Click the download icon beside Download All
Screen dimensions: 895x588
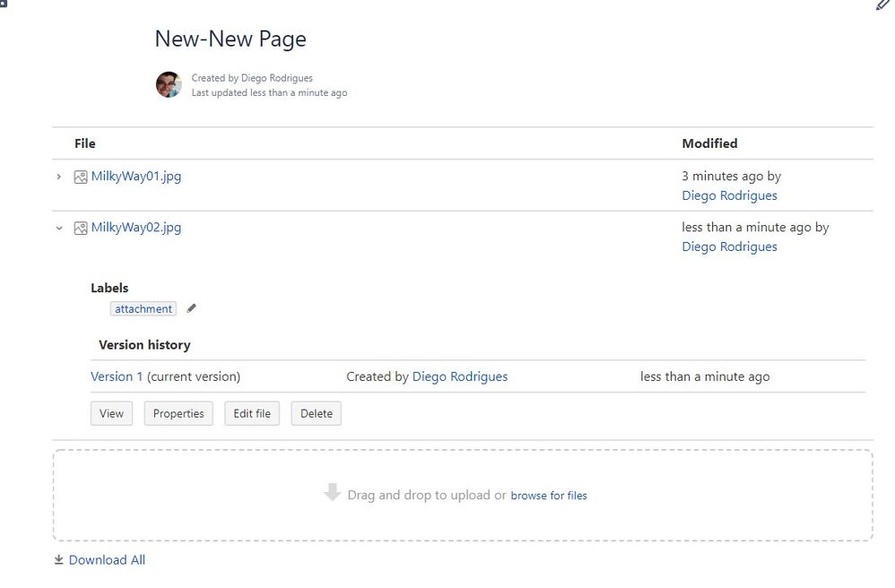click(x=59, y=560)
